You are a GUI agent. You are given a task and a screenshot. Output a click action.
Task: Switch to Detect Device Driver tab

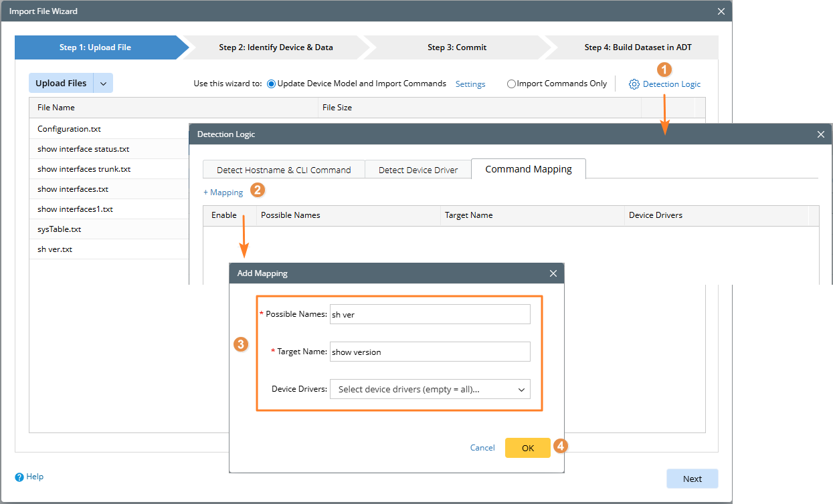(418, 170)
